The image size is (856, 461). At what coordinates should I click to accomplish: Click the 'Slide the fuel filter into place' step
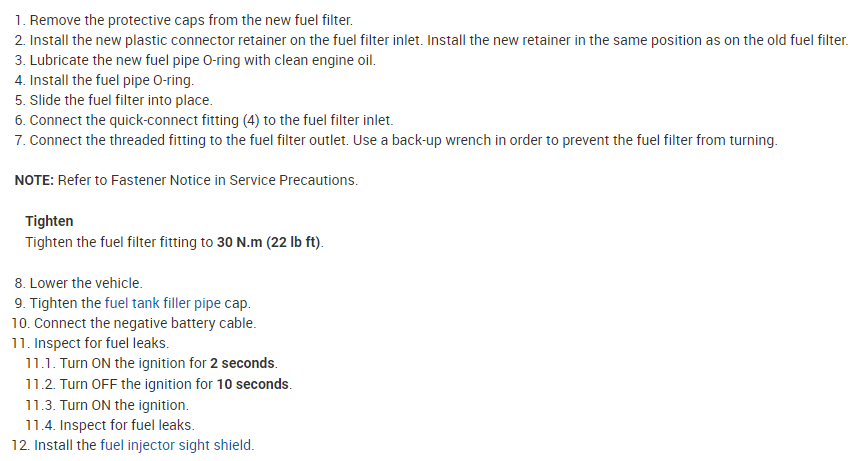click(121, 100)
